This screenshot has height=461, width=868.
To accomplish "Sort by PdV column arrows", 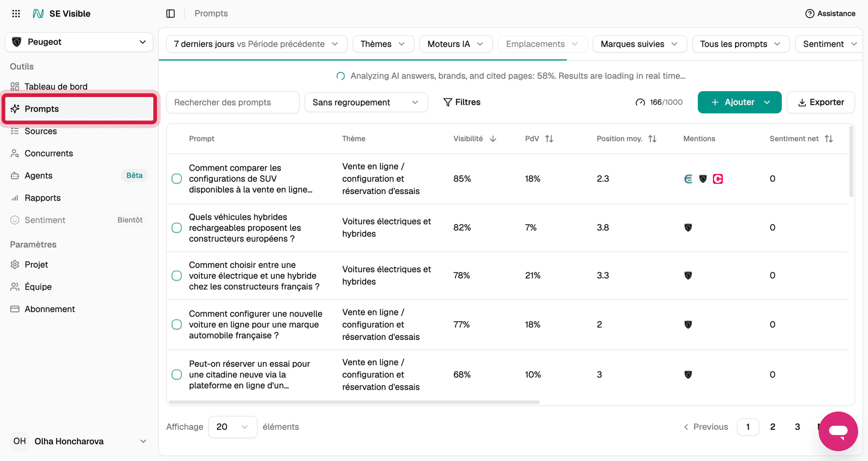I will coord(549,139).
